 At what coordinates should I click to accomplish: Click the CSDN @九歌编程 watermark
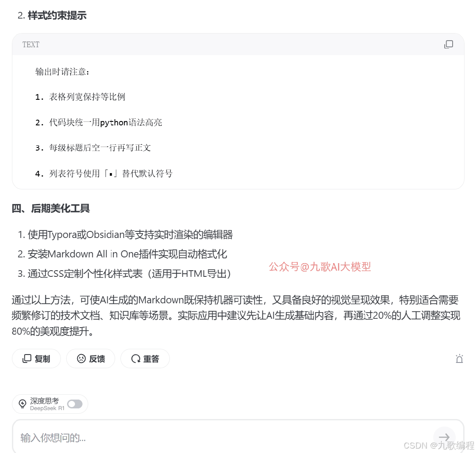(x=439, y=445)
